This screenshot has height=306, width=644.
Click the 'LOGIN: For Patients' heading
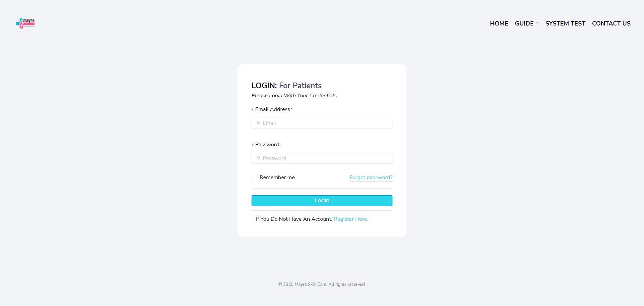click(x=286, y=86)
